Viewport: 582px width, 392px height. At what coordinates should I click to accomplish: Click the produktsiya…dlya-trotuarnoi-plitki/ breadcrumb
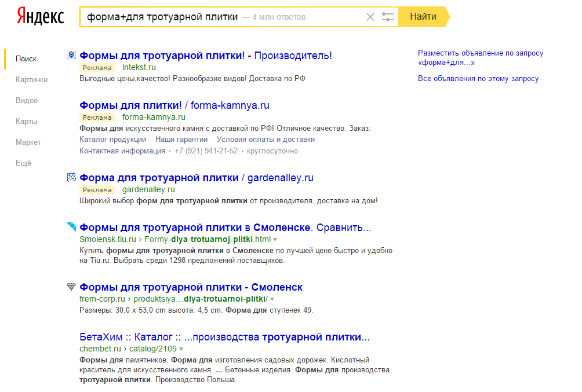point(201,299)
